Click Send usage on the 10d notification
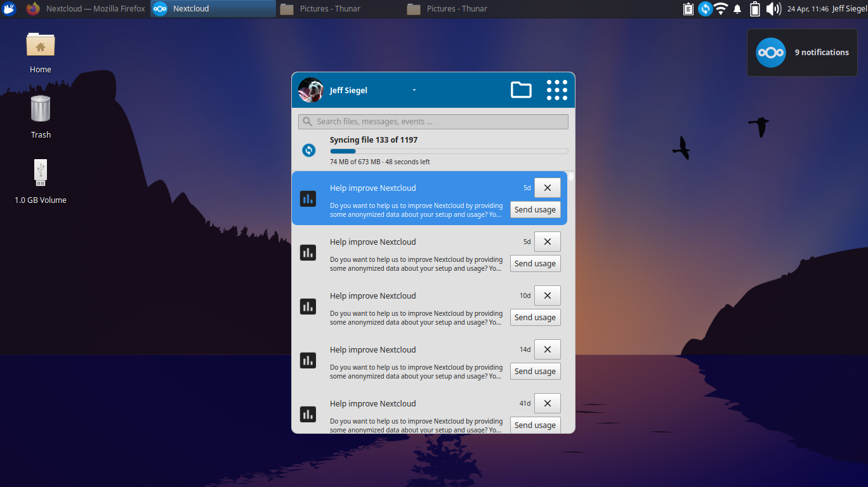This screenshot has height=487, width=868. point(536,318)
